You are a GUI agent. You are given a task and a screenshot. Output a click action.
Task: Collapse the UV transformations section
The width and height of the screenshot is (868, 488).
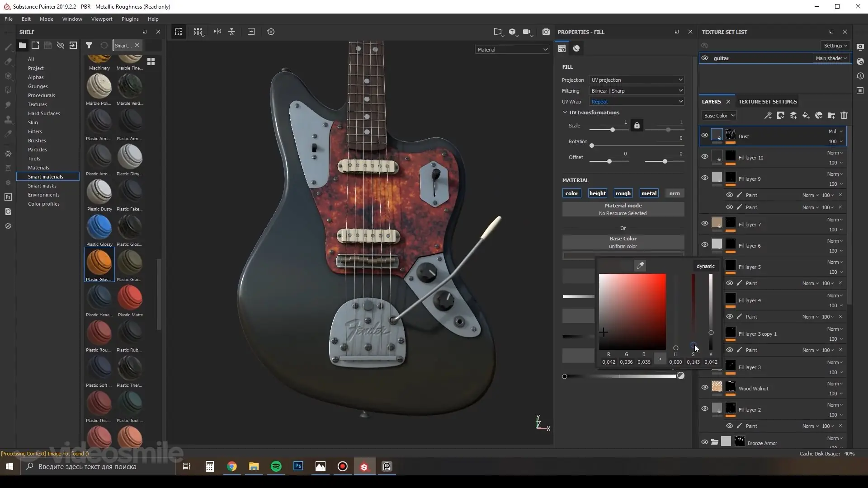point(565,113)
